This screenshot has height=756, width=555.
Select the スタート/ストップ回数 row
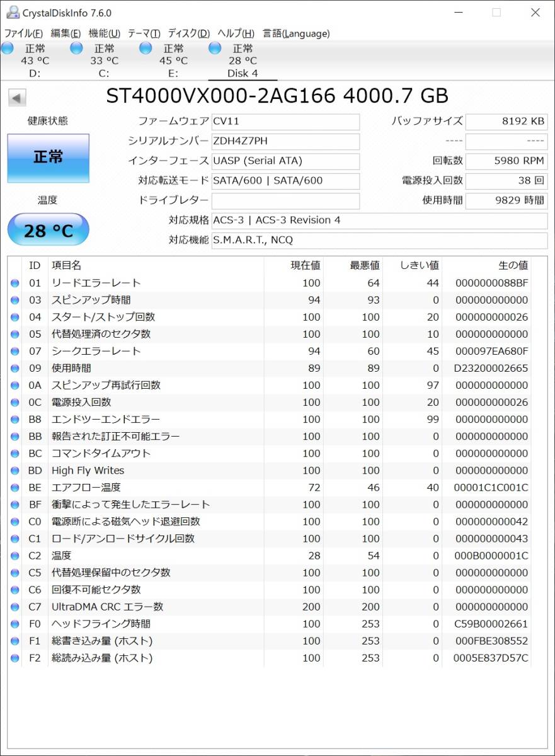[x=269, y=318]
